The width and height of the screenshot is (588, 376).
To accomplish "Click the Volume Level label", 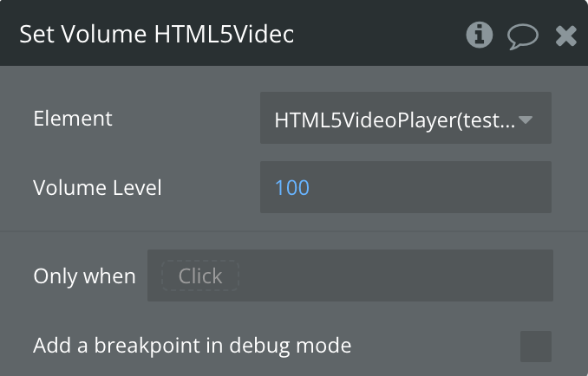I will pyautogui.click(x=97, y=188).
